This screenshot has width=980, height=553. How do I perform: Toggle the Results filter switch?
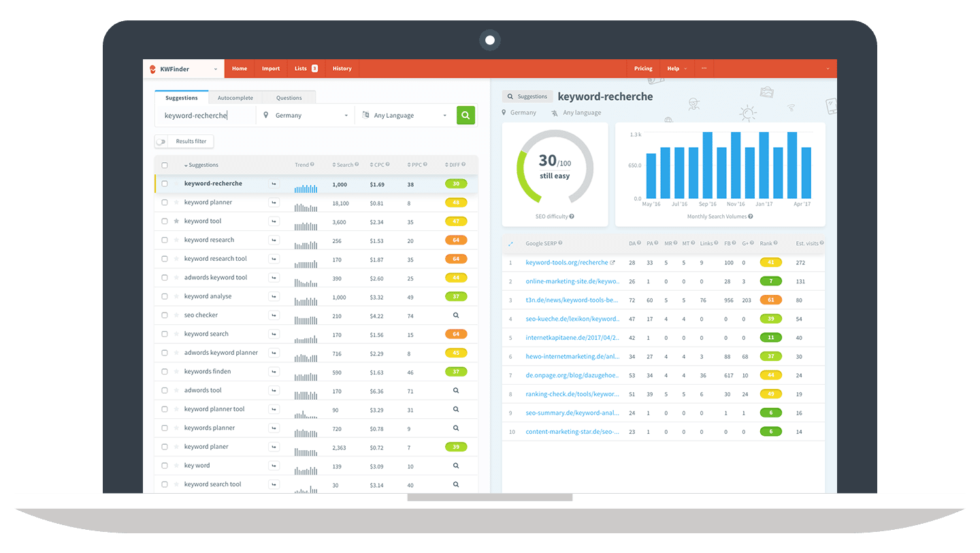(x=161, y=142)
